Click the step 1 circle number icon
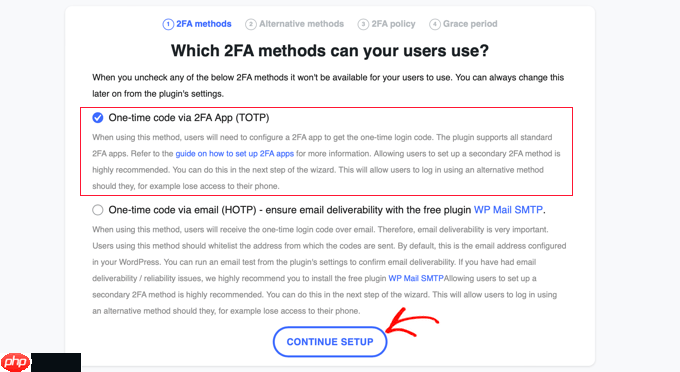This screenshot has width=680, height=372. point(168,24)
